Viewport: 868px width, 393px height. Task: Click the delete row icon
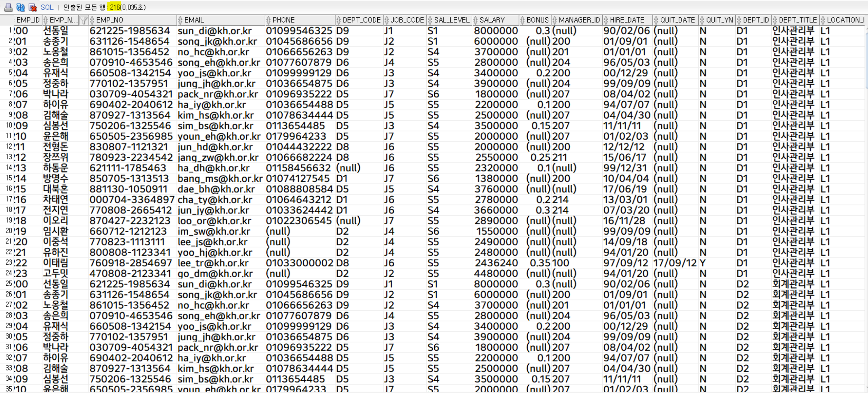click(33, 7)
